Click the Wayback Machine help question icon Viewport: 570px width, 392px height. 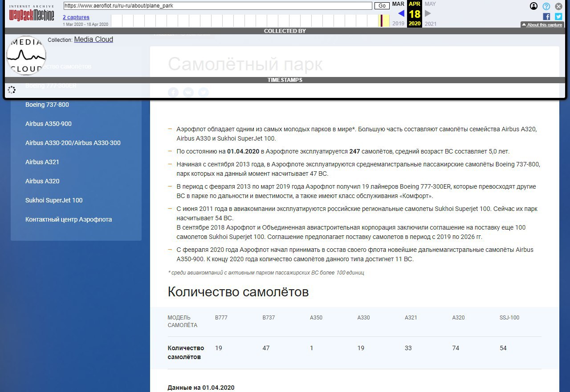(546, 6)
